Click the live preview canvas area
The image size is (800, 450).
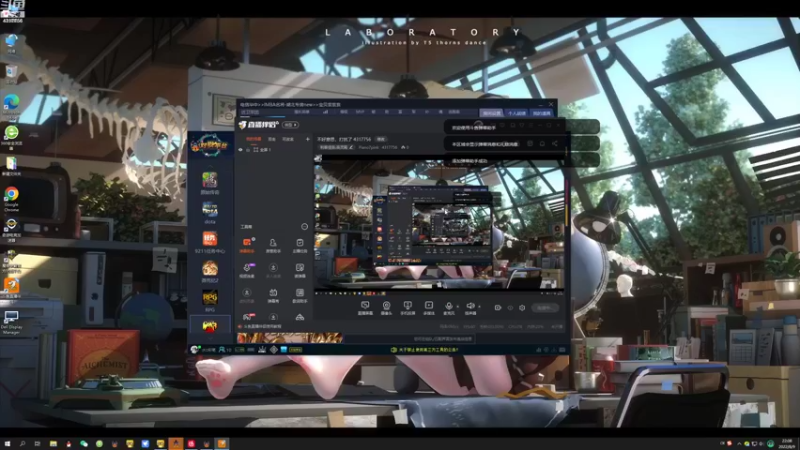440,224
